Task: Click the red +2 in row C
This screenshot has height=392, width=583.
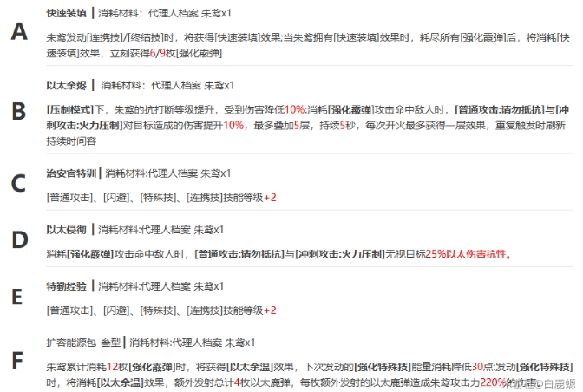Action: (x=270, y=198)
